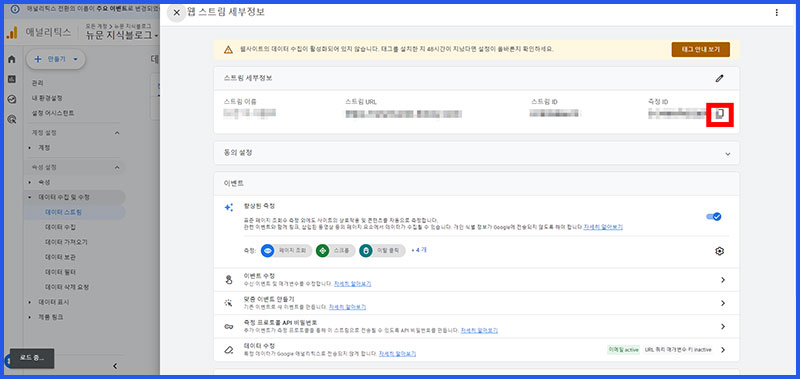Go to Home in the left rail
The image size is (800, 379).
coord(12,59)
